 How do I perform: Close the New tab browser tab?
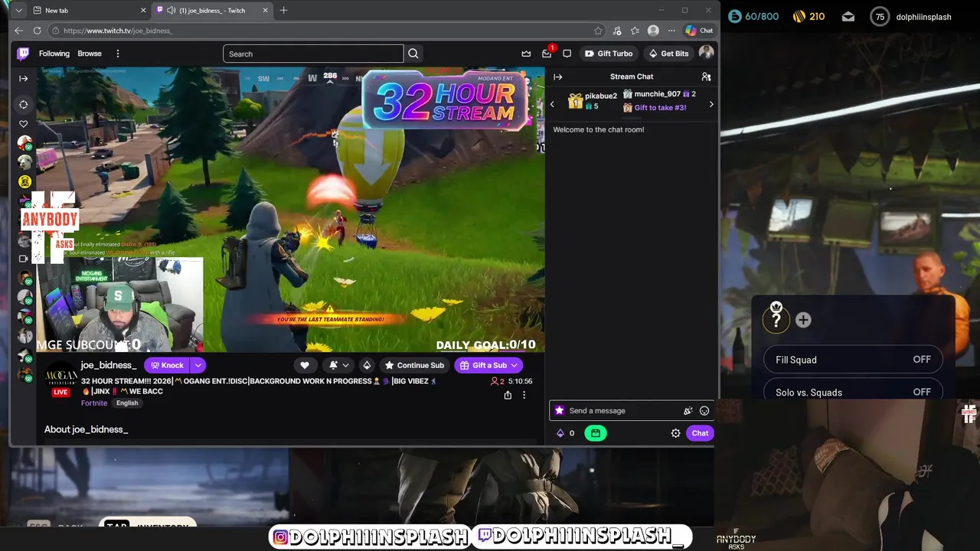[143, 10]
